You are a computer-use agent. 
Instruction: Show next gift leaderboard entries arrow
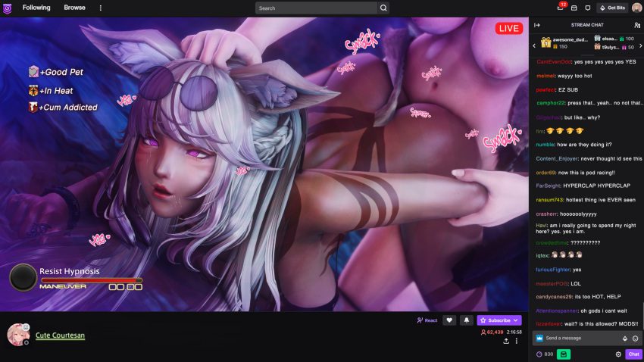(640, 45)
